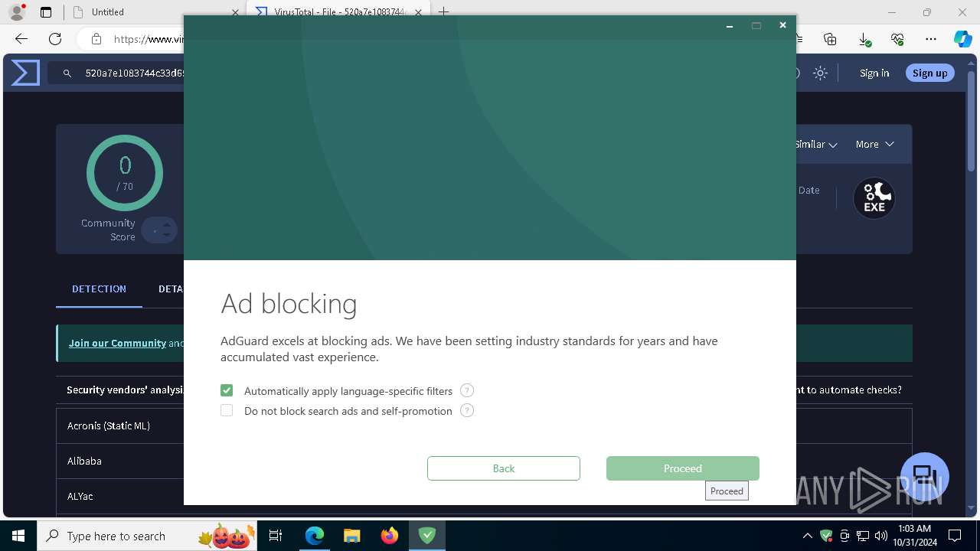Viewport: 980px width, 551px height.
Task: Click the site lock info icon
Action: click(96, 39)
